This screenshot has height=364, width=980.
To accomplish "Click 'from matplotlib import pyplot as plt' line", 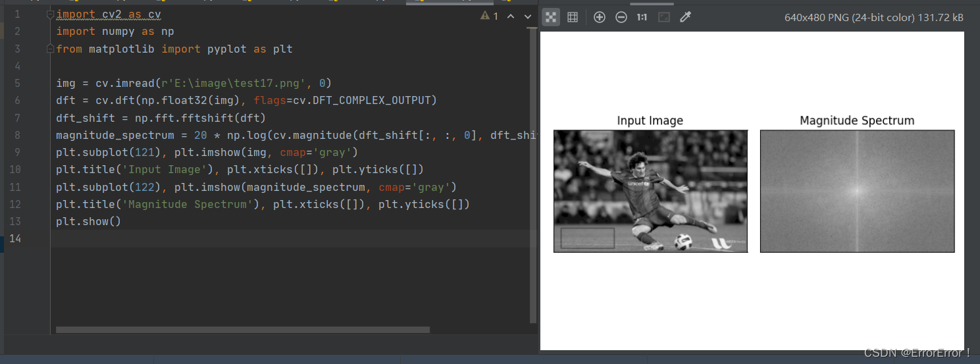I will tap(174, 49).
